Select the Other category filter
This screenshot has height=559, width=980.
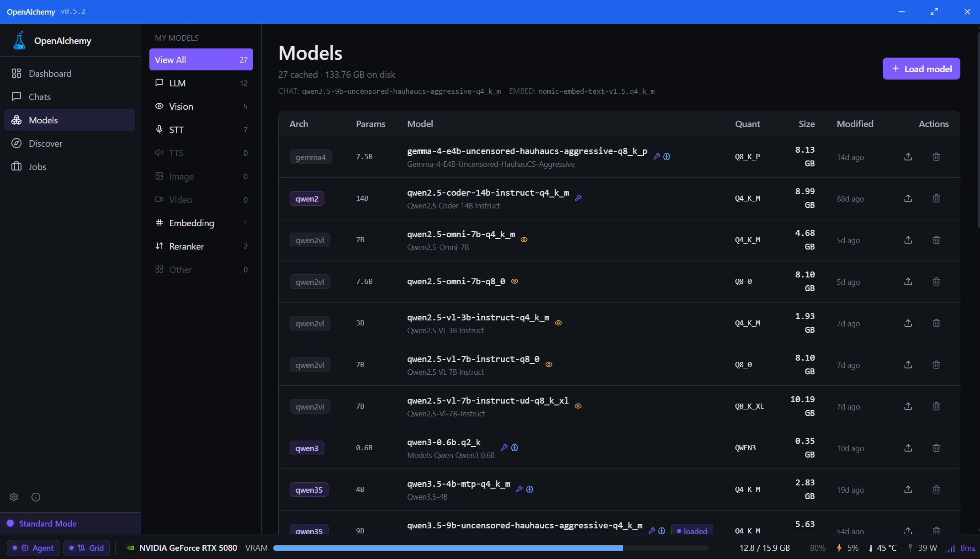(201, 270)
